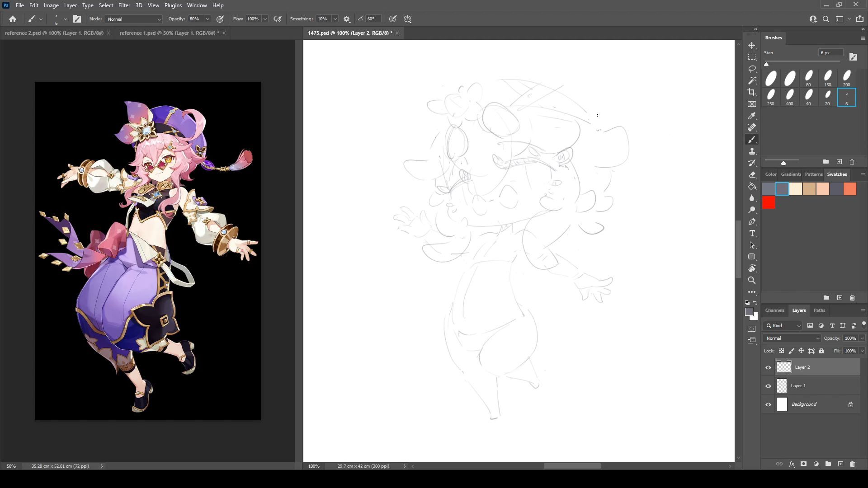The image size is (868, 488).
Task: Add a layer mask
Action: tap(803, 464)
